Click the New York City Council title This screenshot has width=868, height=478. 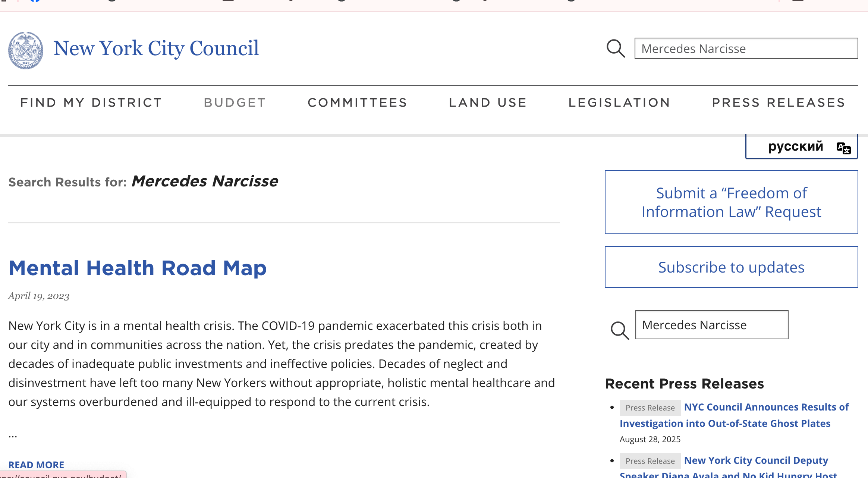click(156, 48)
